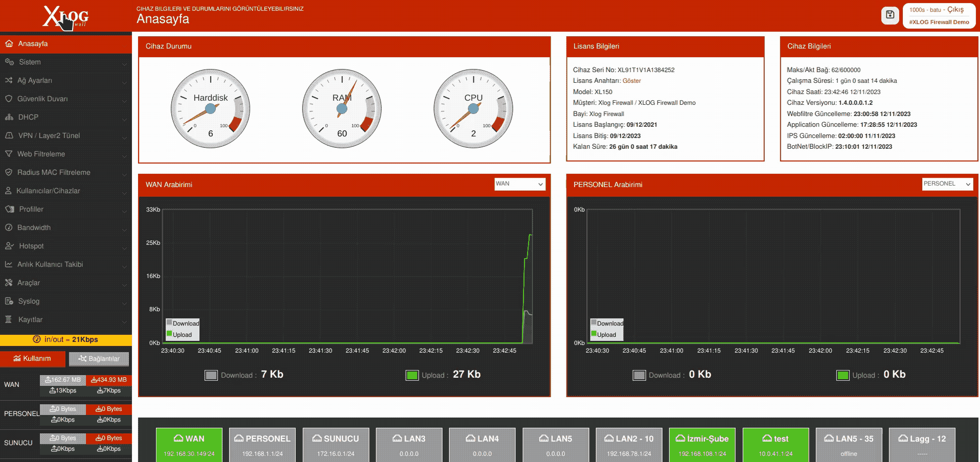Click WAN download total 434.93 MB

click(109, 380)
